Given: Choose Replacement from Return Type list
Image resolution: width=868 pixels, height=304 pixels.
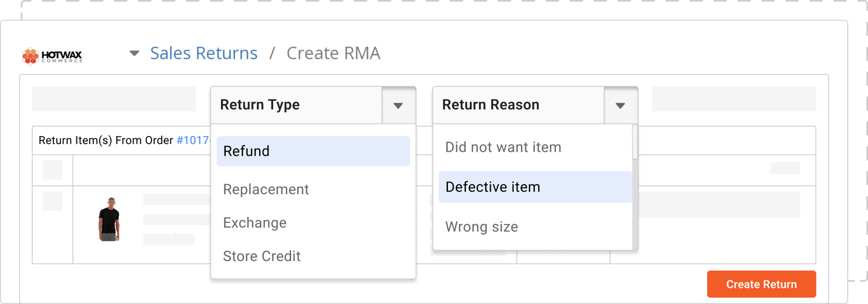Looking at the screenshot, I should point(266,189).
